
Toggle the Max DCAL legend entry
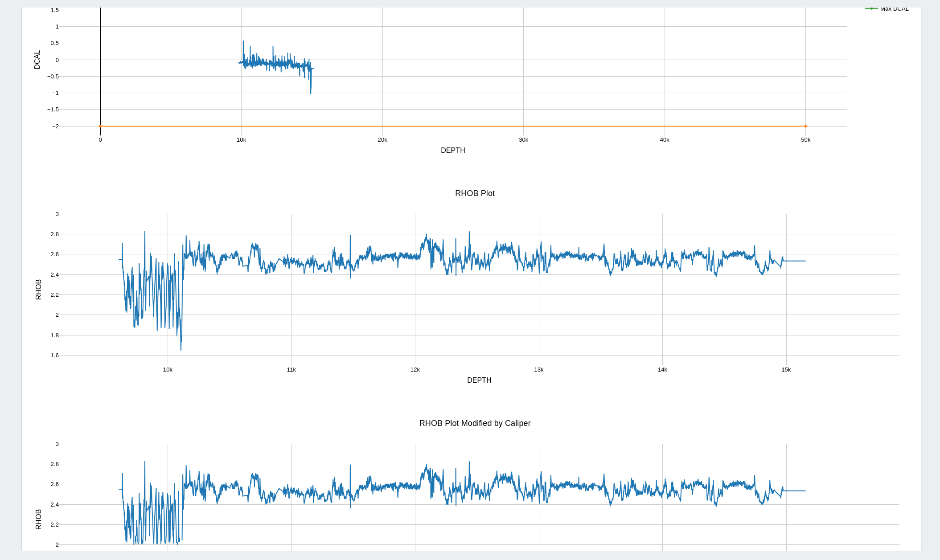[894, 9]
